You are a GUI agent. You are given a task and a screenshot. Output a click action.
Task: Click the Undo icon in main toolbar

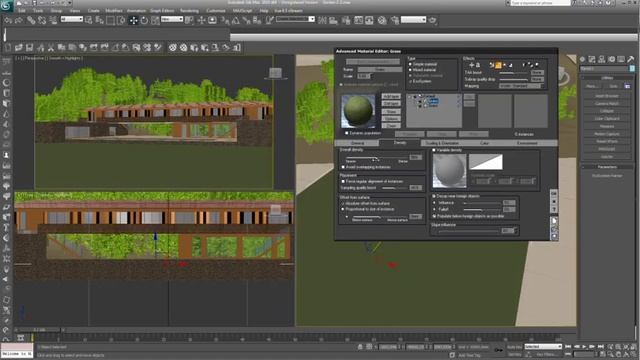8,20
